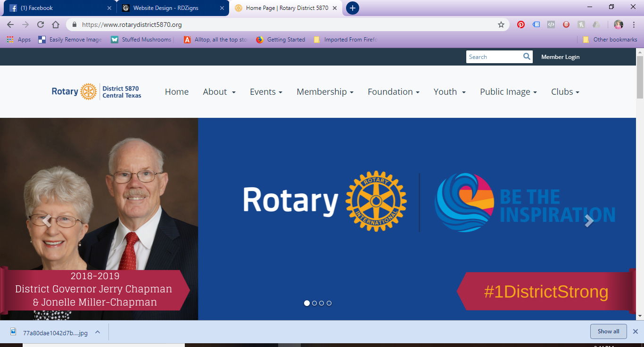Image resolution: width=644 pixels, height=347 pixels.
Task: Click the page vertical scrollbar thumb
Action: point(640,77)
